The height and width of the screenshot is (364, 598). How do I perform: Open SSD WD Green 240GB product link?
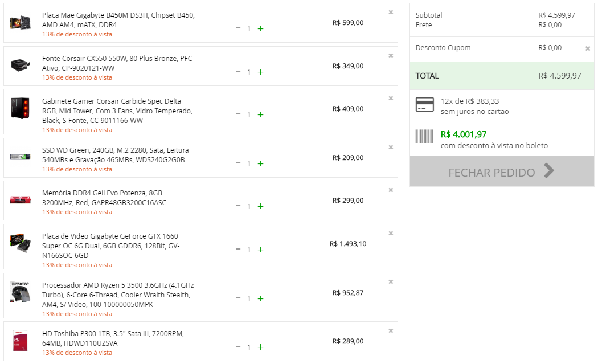coord(116,155)
